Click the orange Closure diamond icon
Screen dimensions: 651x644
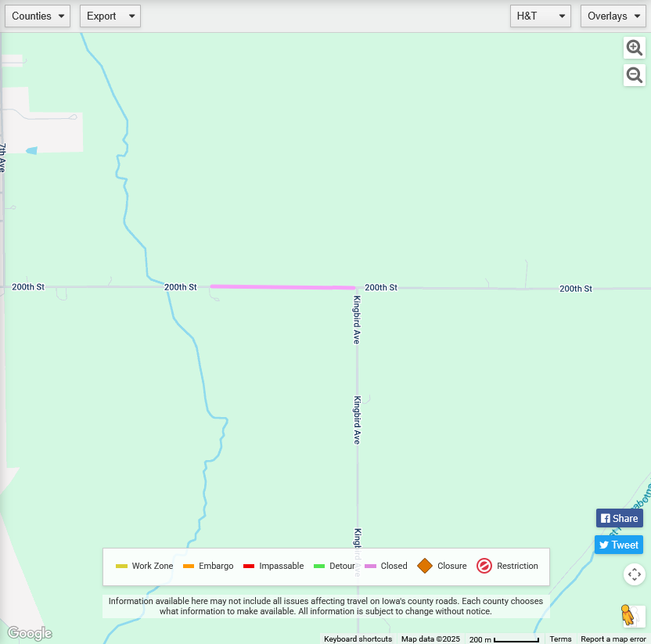tap(425, 566)
